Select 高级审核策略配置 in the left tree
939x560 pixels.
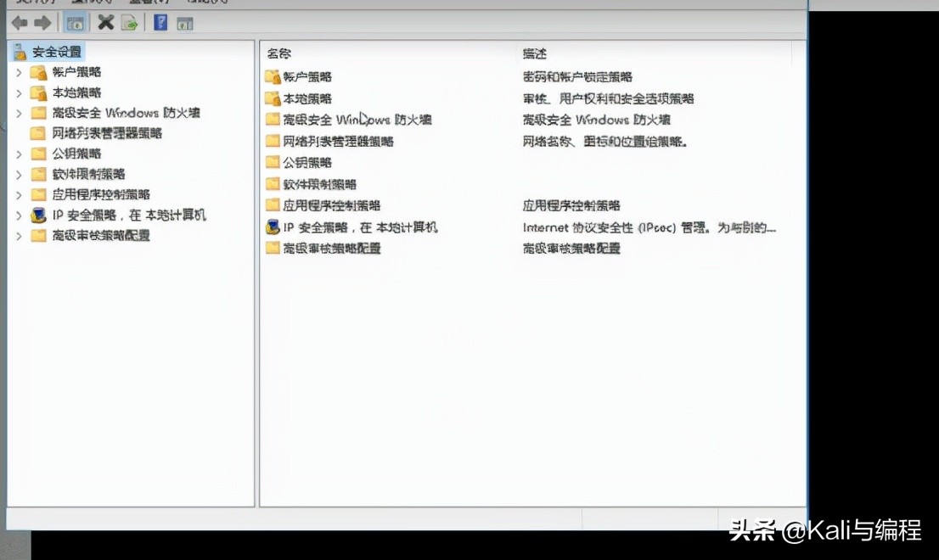[x=101, y=235]
